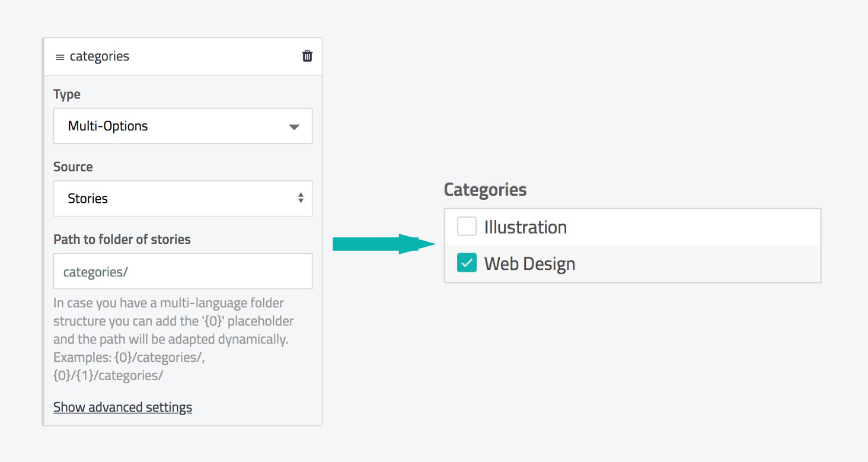This screenshot has height=462, width=868.
Task: Check the Illustration checkbox
Action: tap(467, 227)
